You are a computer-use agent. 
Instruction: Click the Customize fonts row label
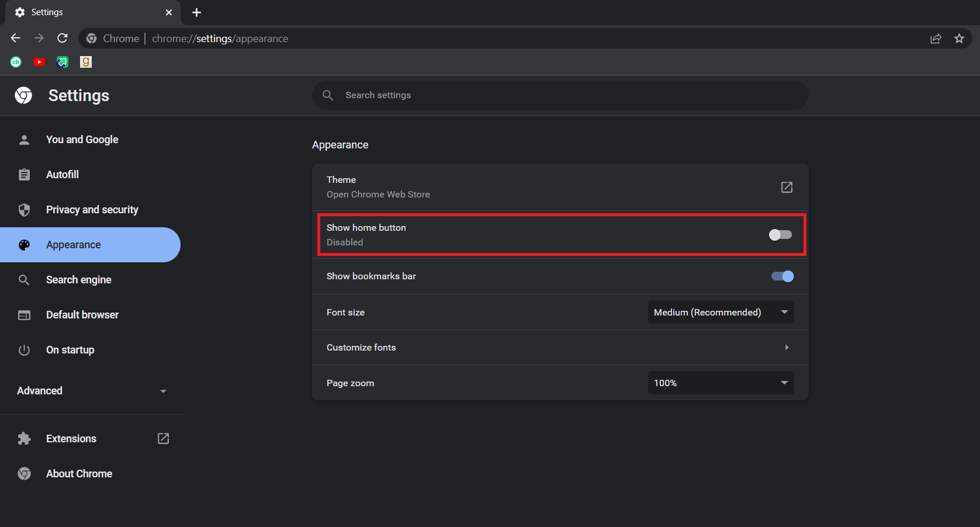click(x=361, y=348)
